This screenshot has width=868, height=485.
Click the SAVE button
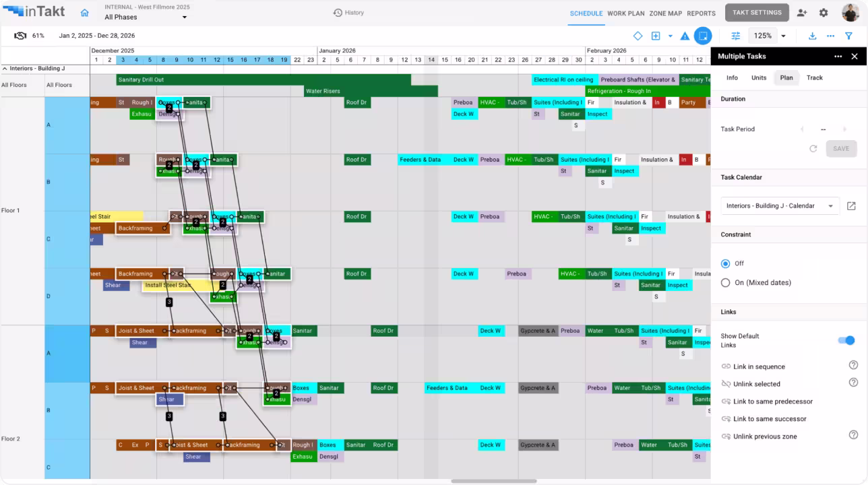[841, 148]
